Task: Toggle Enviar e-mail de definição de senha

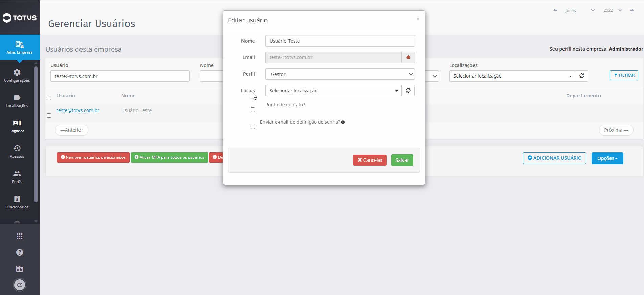Action: pos(253,127)
